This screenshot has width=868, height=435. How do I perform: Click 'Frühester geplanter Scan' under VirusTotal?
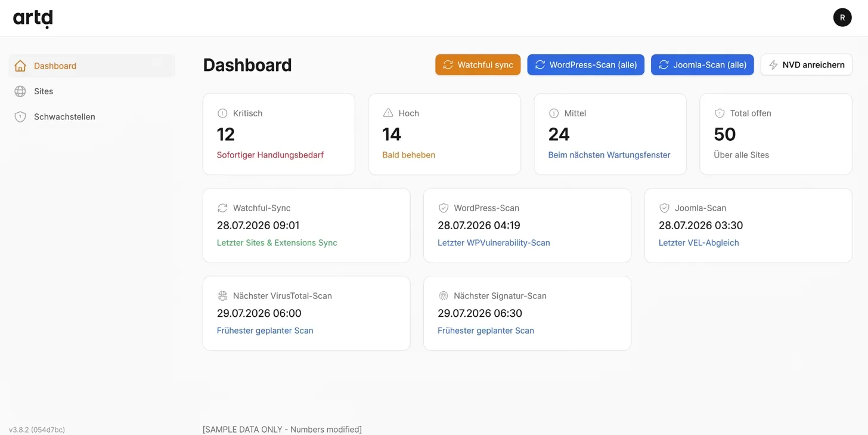point(265,331)
